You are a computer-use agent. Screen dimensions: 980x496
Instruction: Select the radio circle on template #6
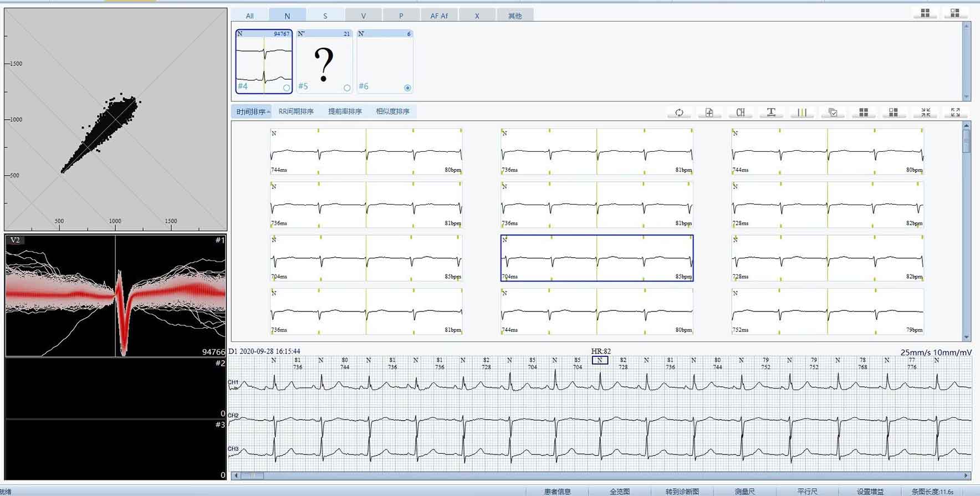pos(407,88)
